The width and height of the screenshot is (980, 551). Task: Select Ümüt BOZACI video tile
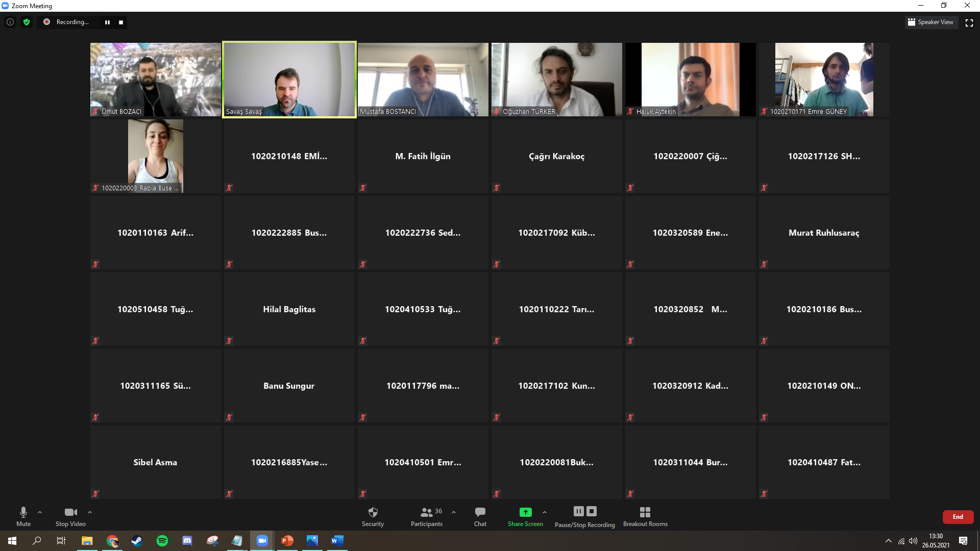coord(156,80)
